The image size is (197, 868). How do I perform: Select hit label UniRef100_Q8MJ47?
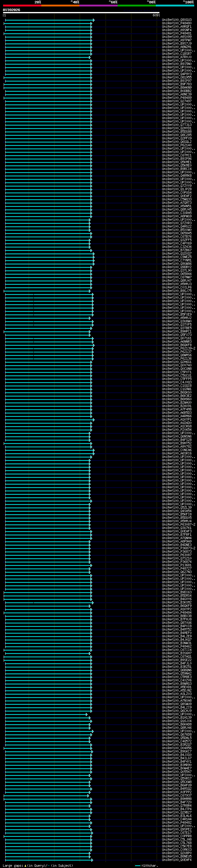(x=177, y=281)
